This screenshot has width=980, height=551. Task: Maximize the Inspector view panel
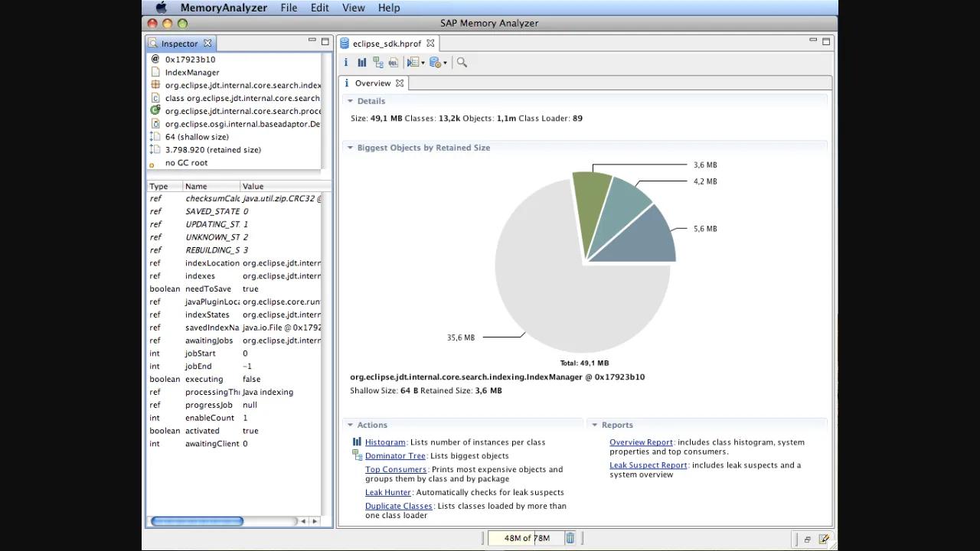[x=325, y=41]
